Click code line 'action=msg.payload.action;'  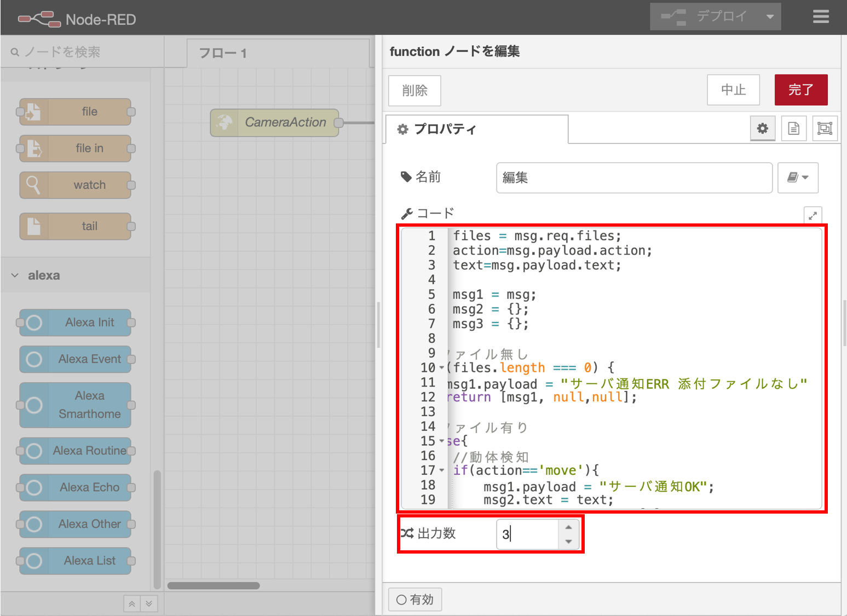coord(552,251)
